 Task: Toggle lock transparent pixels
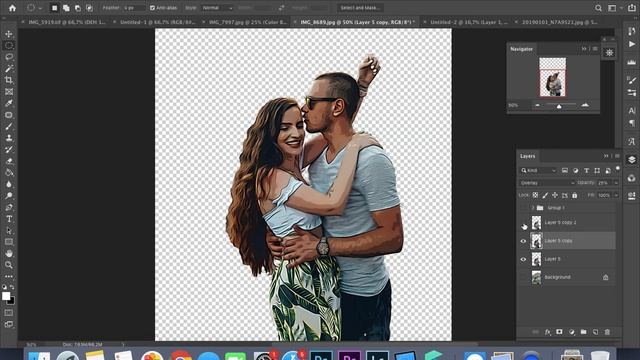(535, 196)
